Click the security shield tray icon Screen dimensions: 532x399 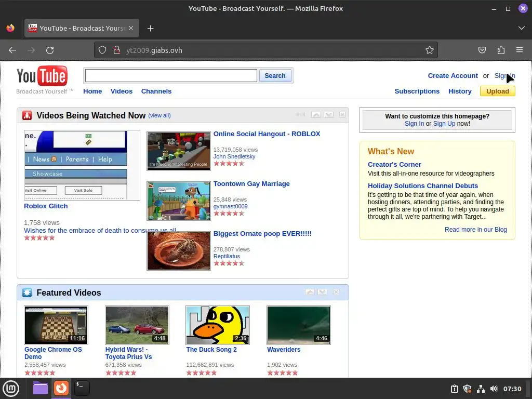[x=467, y=389]
